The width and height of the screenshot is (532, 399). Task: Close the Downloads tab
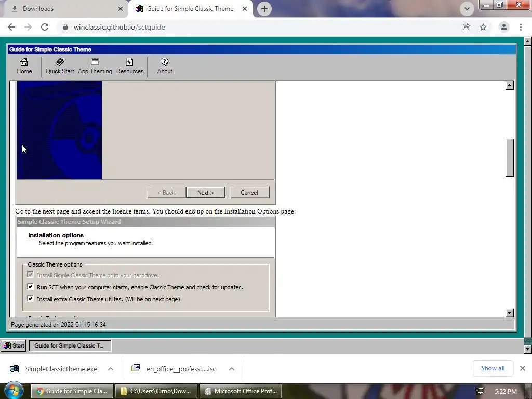pyautogui.click(x=121, y=9)
